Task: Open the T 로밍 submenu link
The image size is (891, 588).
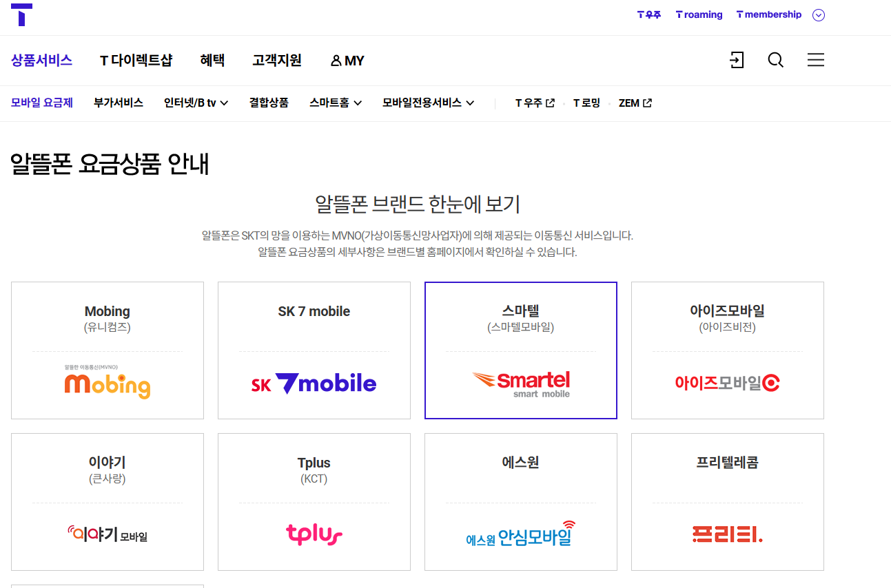Action: [586, 103]
